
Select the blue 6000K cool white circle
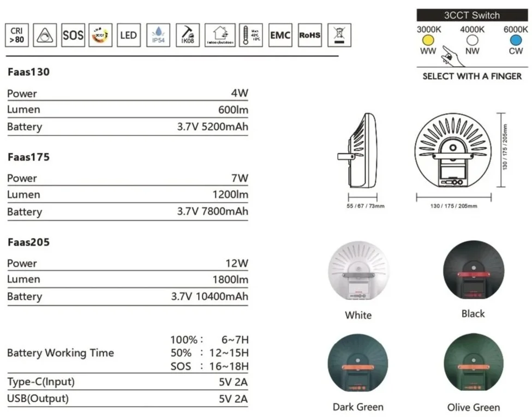(x=516, y=40)
